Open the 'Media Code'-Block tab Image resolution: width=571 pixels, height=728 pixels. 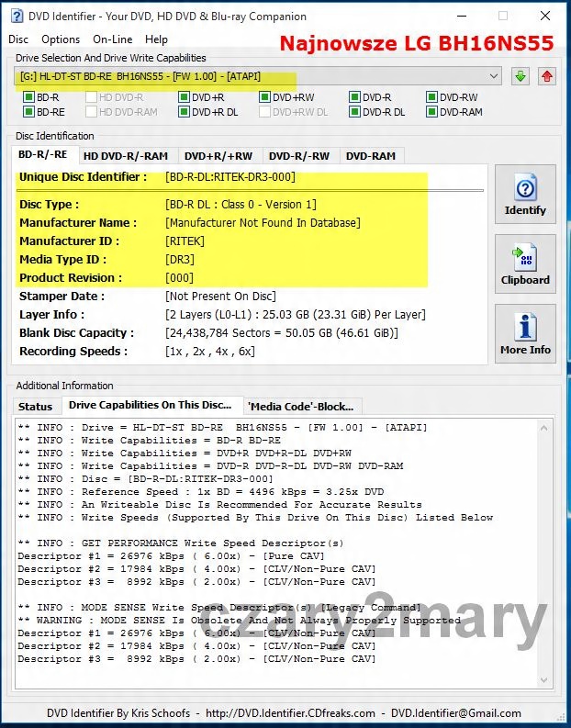click(301, 407)
